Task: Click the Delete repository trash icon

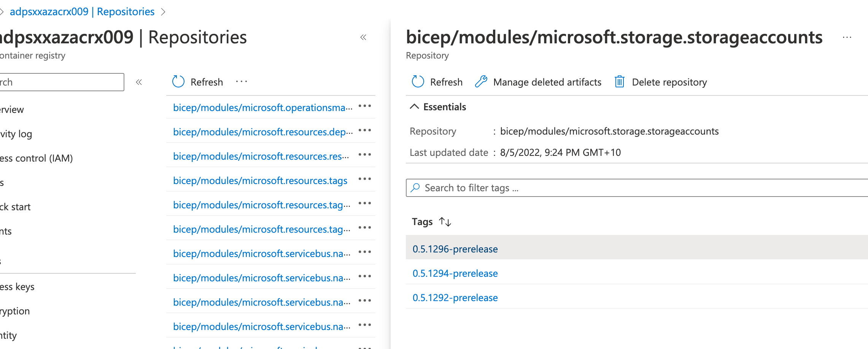Action: (619, 82)
